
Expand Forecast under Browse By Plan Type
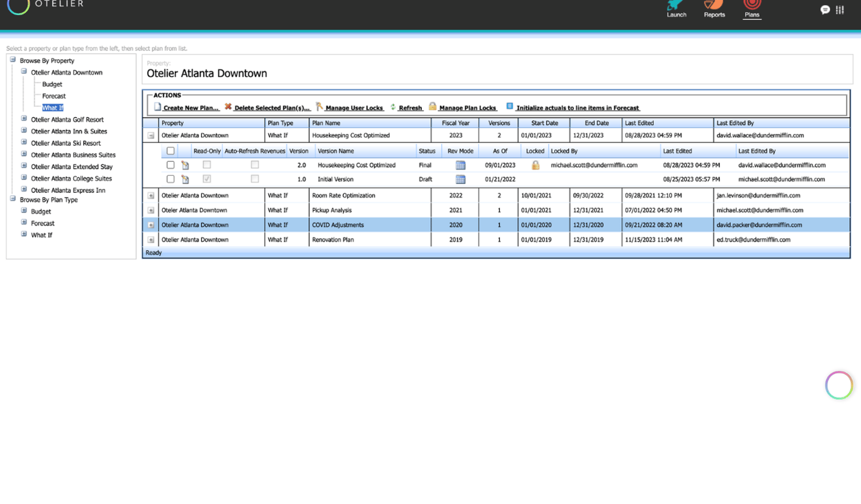[24, 222]
